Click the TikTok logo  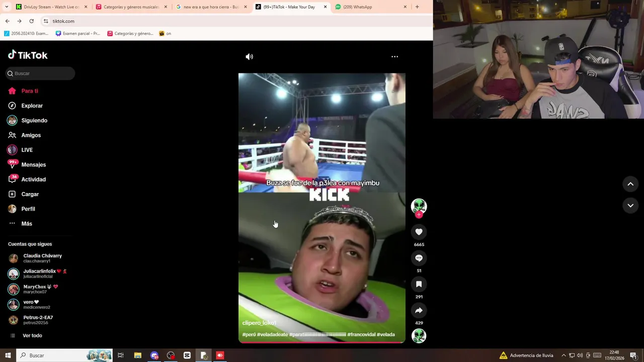[x=28, y=55]
